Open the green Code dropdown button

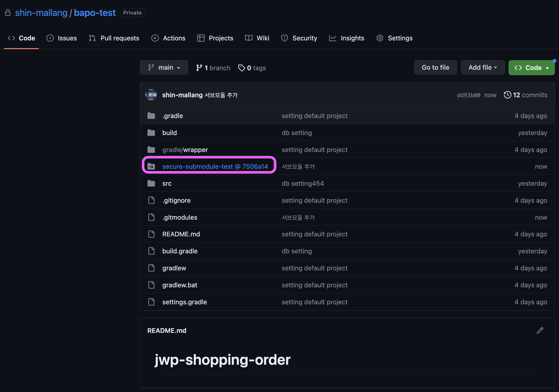pos(531,68)
